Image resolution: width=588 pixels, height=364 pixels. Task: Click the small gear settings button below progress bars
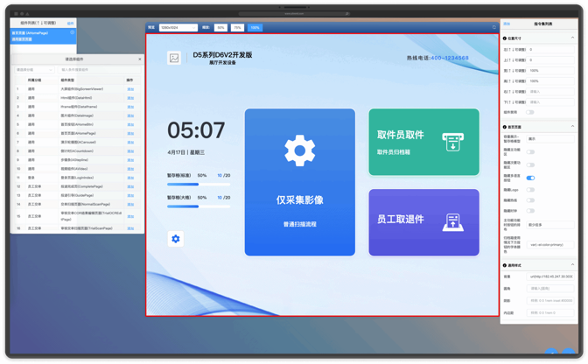point(176,239)
